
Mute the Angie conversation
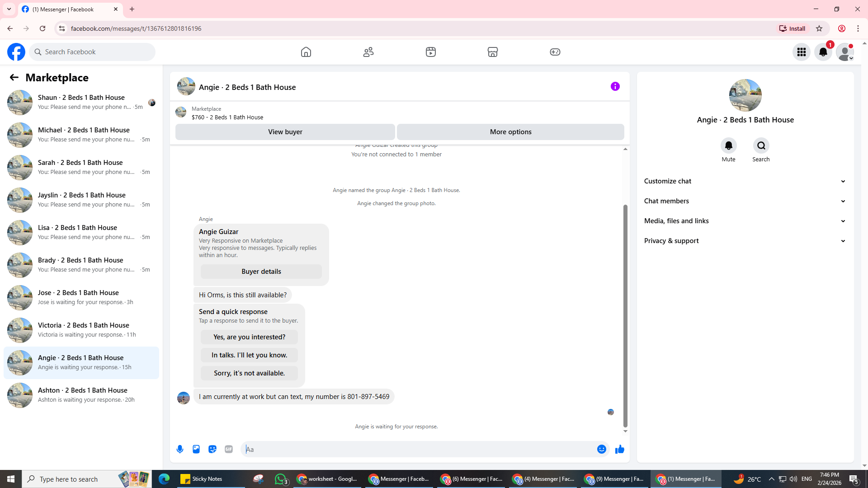coord(728,145)
